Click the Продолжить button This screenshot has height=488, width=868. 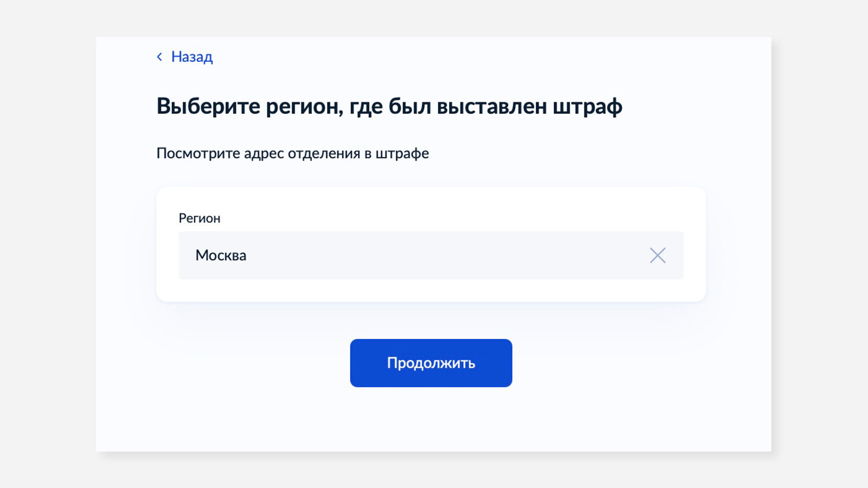click(431, 363)
